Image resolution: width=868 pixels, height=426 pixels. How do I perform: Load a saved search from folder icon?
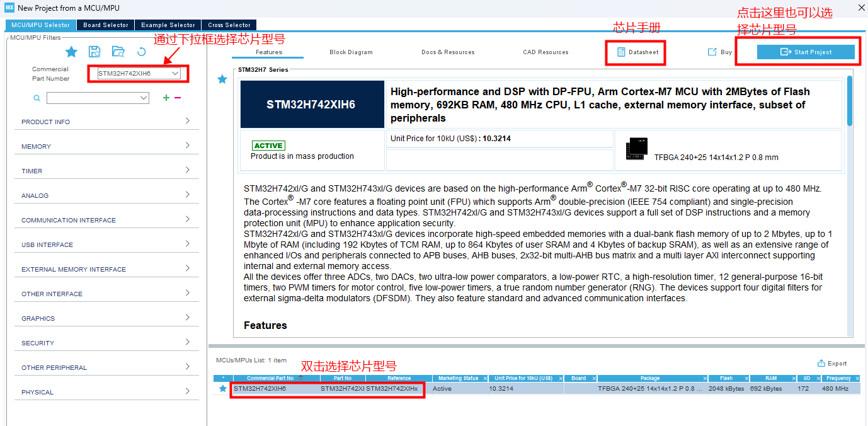[x=118, y=52]
